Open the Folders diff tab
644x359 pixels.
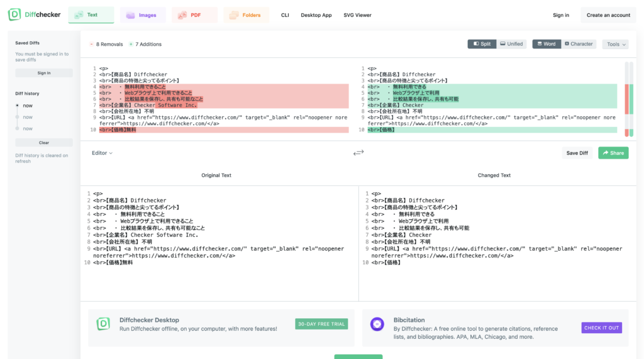tap(247, 15)
